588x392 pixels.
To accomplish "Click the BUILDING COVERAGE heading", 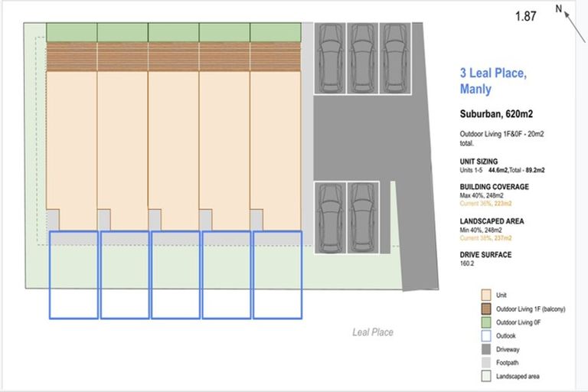I will pos(494,186).
